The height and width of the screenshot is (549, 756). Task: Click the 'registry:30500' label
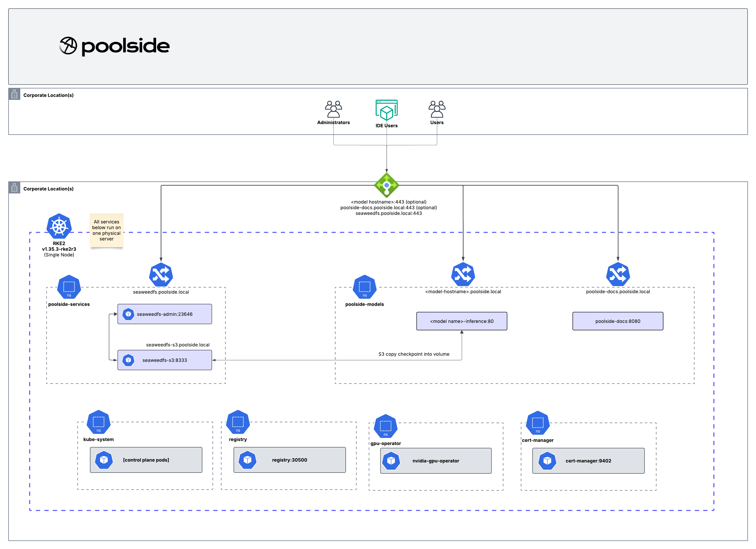290,460
